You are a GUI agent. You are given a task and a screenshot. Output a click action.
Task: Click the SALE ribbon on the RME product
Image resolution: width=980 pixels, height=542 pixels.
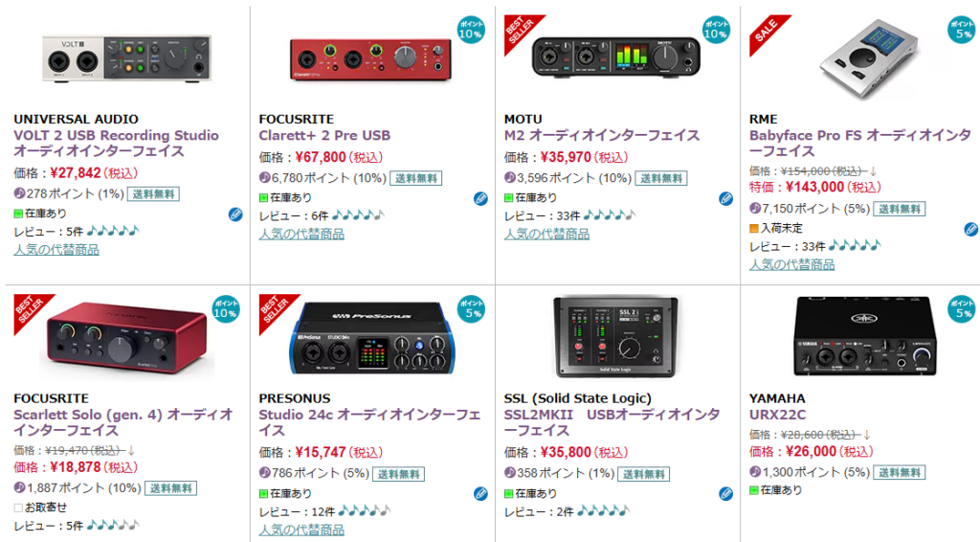[766, 31]
